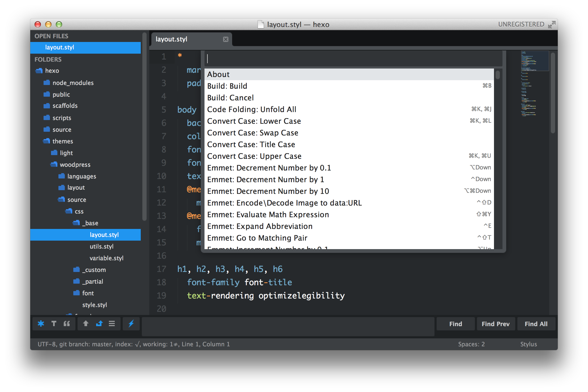
Task: Choose Convert Case: Upper Case
Action: pos(349,156)
